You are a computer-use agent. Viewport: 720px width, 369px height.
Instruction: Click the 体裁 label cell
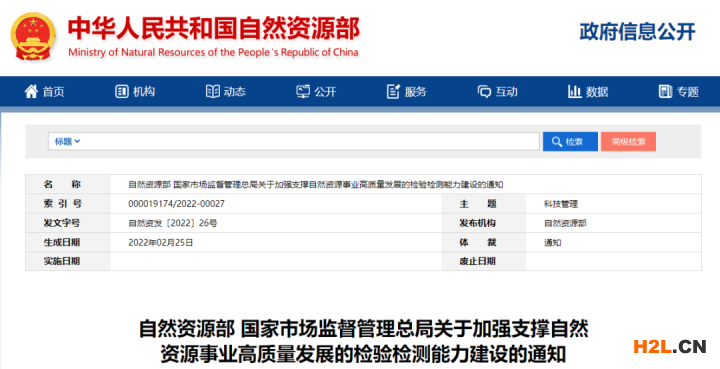point(484,242)
